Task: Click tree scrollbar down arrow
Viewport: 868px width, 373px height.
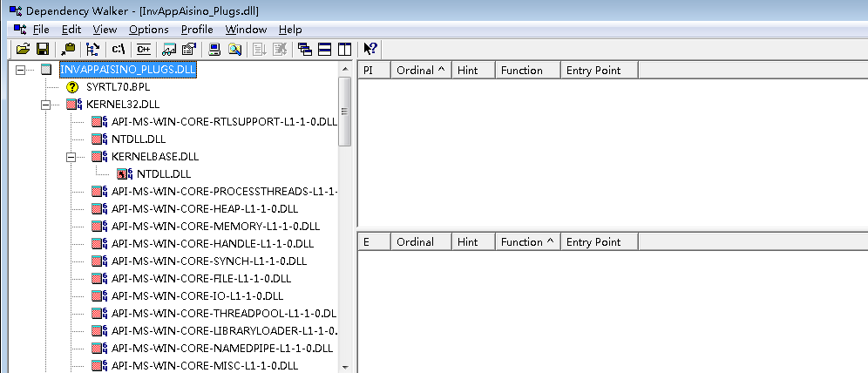Action: point(345,366)
